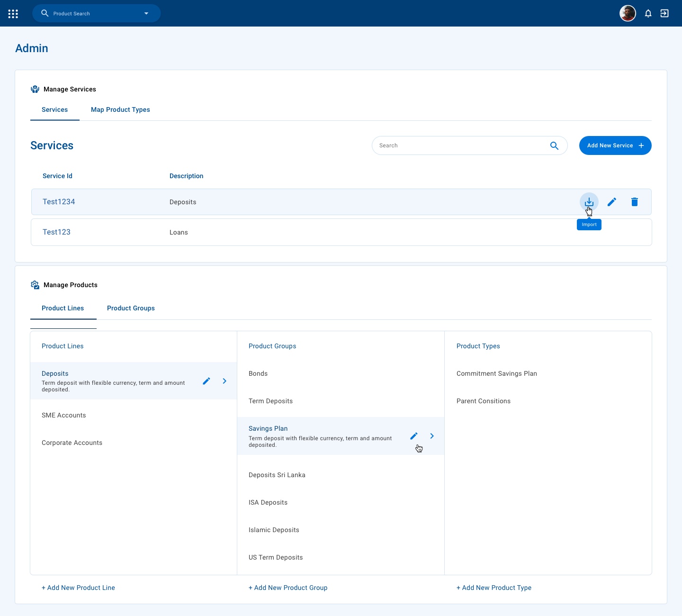
Task: Click the logout icon in header
Action: 664,13
